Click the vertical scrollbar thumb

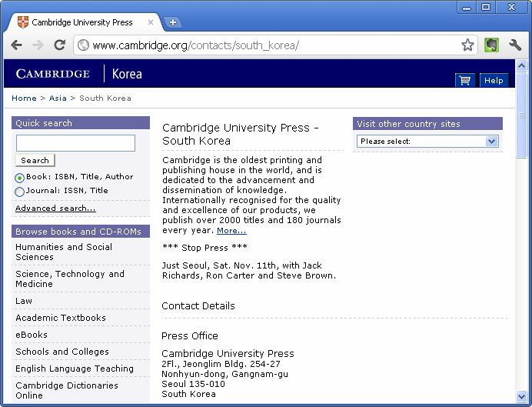521,115
